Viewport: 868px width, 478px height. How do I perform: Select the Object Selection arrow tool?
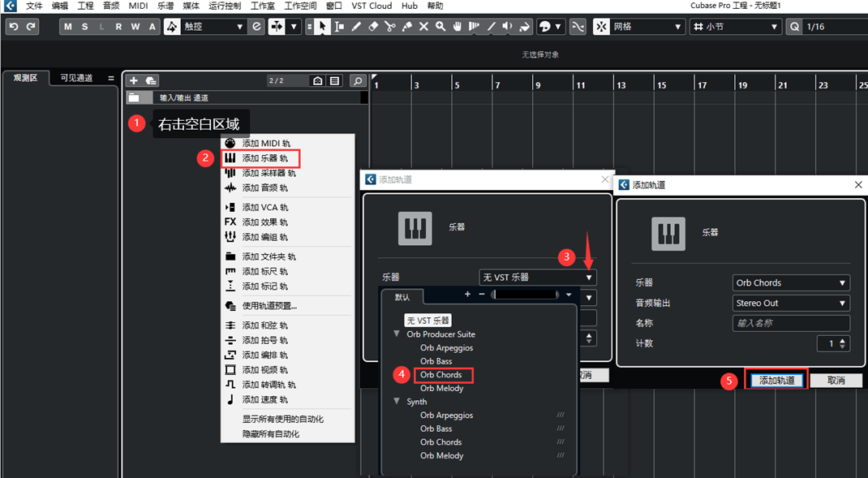tap(323, 27)
